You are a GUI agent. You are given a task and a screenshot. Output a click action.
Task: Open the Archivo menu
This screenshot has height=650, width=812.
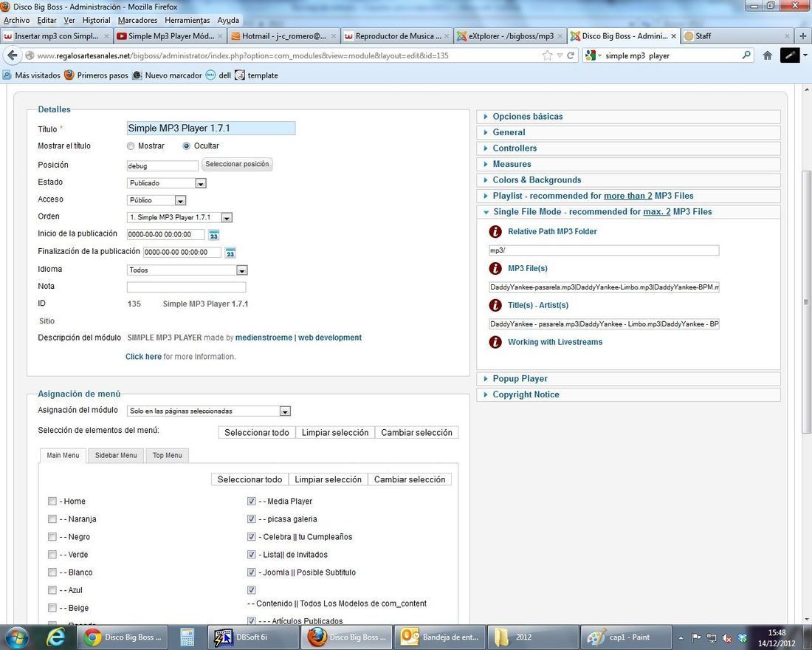click(16, 20)
